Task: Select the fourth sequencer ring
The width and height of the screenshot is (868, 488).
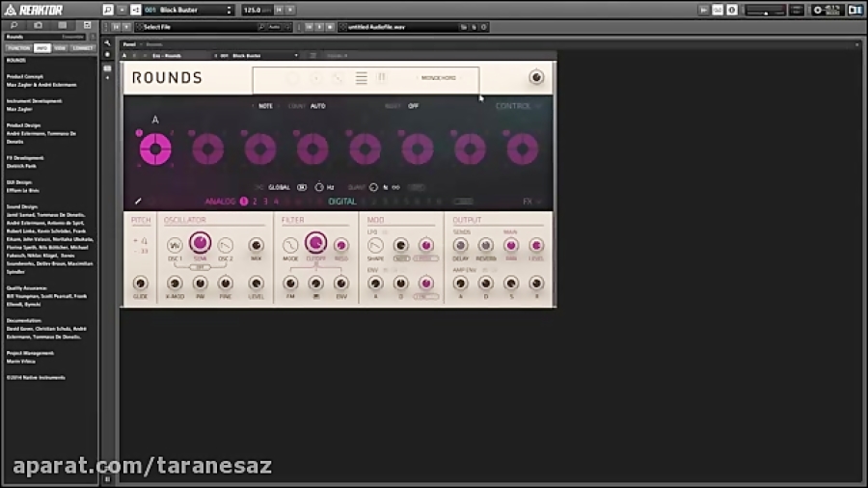Action: [x=312, y=149]
